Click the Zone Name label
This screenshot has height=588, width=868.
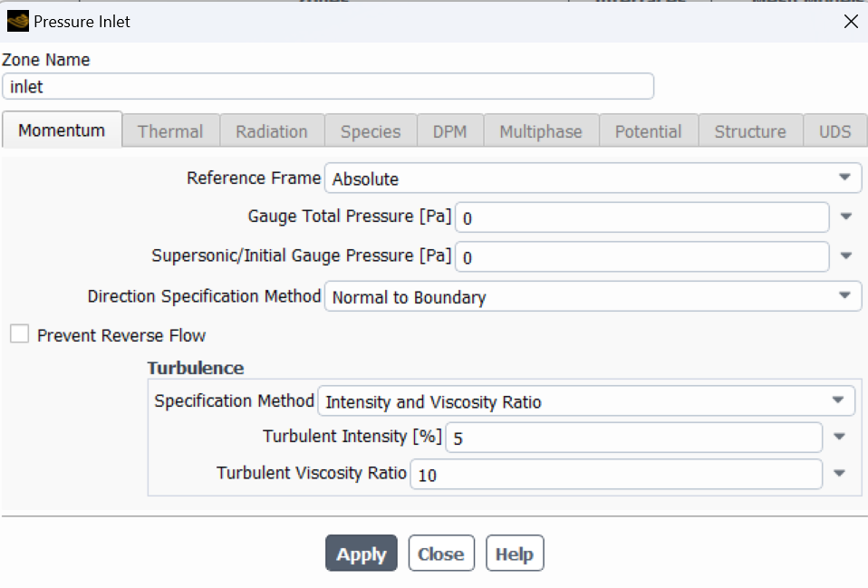(45, 60)
